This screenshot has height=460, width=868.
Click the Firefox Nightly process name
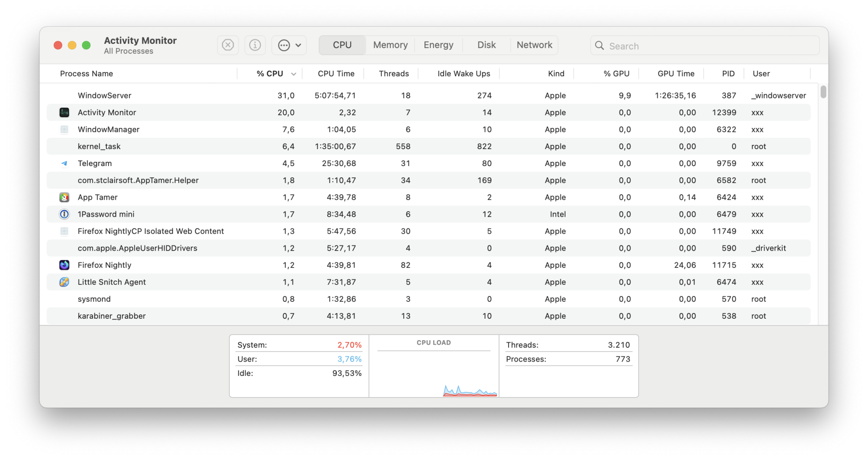click(x=104, y=265)
